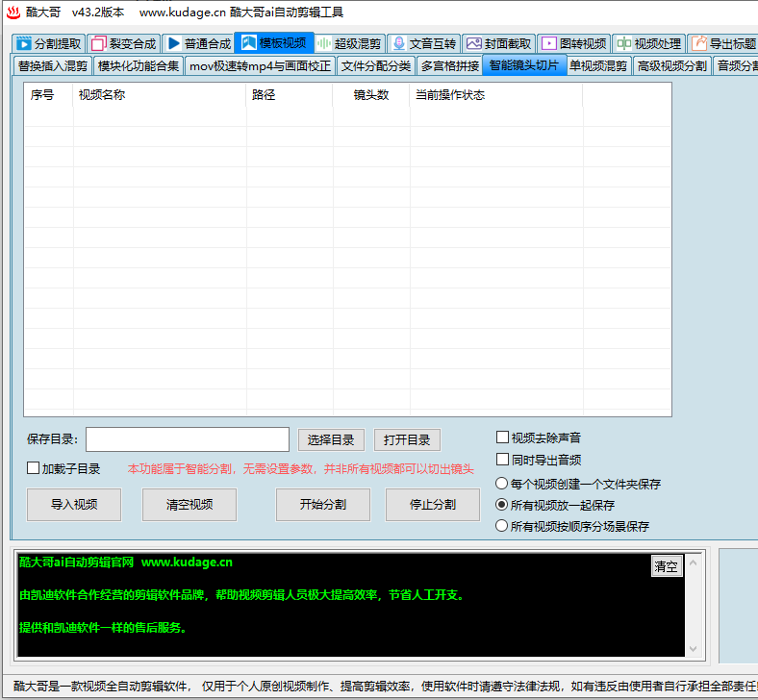The height and width of the screenshot is (700, 758).
Task: Click the 导入视频 button
Action: [x=74, y=505]
